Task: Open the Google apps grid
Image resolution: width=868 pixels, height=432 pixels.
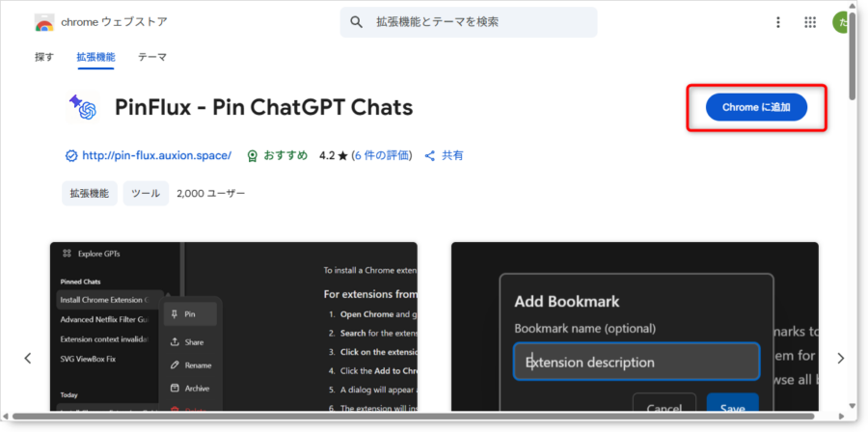Action: (810, 22)
